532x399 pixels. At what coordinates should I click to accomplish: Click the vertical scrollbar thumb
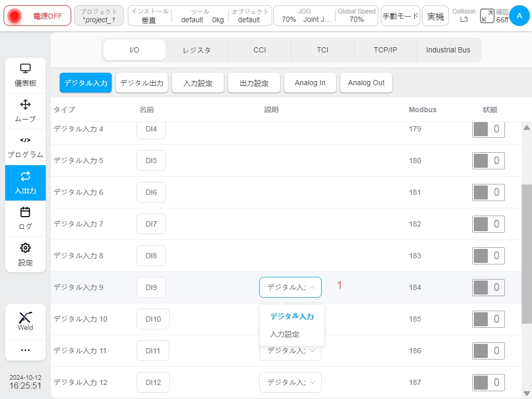(527, 254)
